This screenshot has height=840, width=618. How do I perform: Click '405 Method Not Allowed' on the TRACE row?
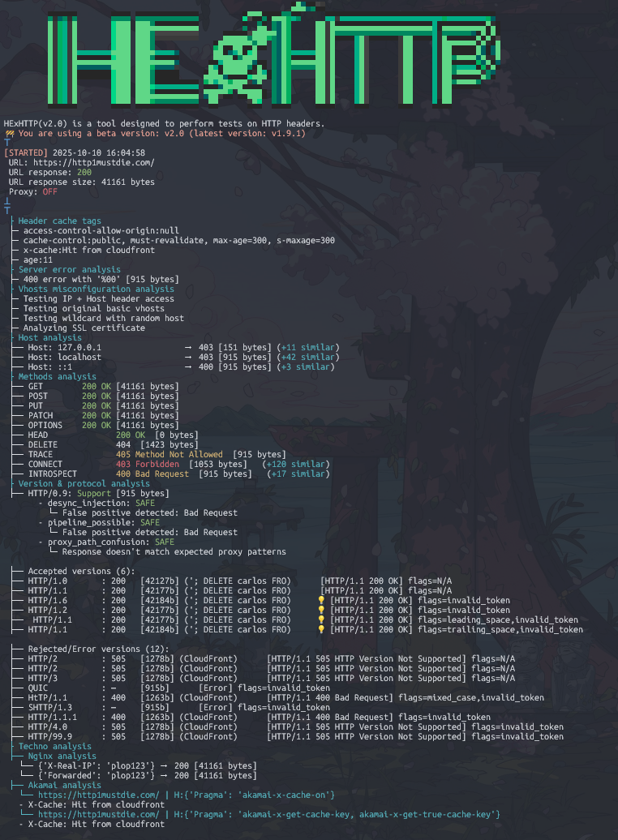pos(170,454)
